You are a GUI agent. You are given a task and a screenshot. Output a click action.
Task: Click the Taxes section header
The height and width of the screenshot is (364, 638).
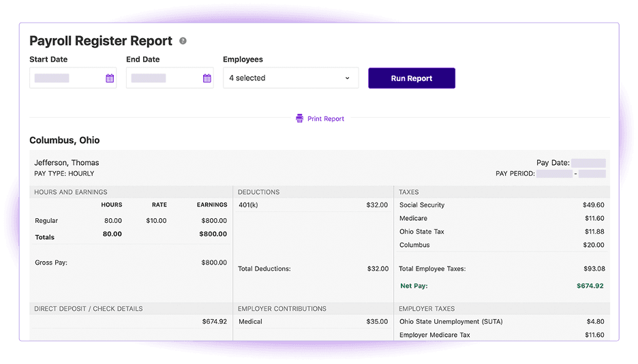pyautogui.click(x=409, y=192)
